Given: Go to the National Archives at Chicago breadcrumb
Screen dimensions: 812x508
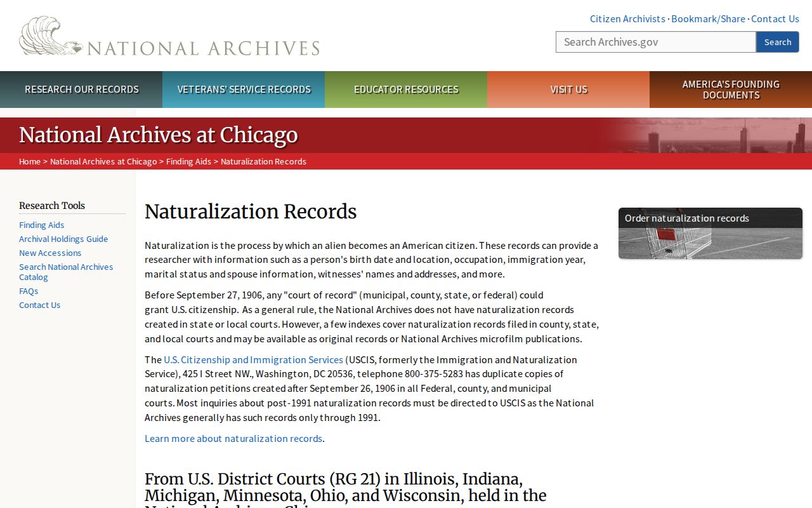Looking at the screenshot, I should pyautogui.click(x=103, y=161).
